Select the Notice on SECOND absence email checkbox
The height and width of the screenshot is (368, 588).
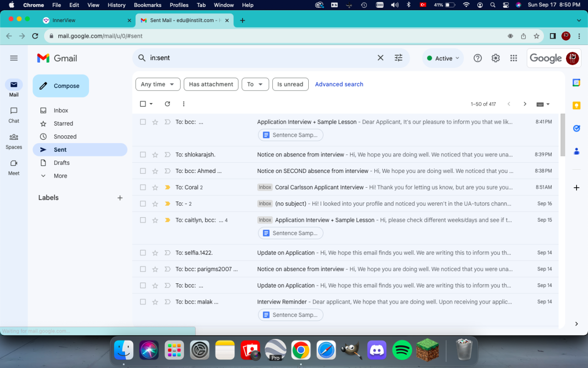pos(143,171)
